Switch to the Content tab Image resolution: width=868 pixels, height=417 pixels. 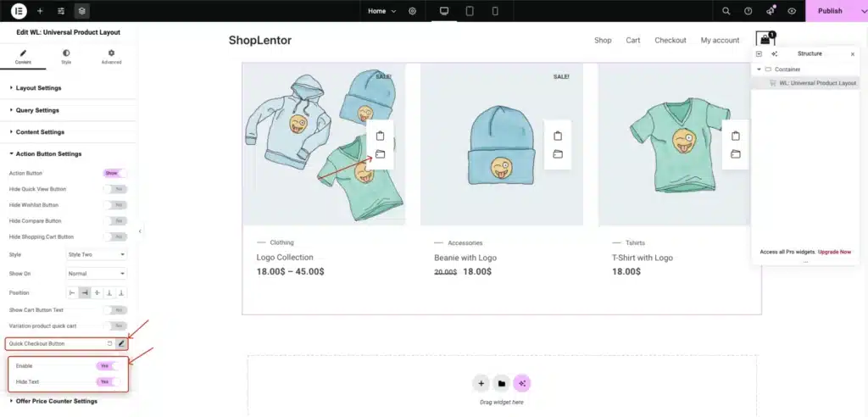click(23, 57)
